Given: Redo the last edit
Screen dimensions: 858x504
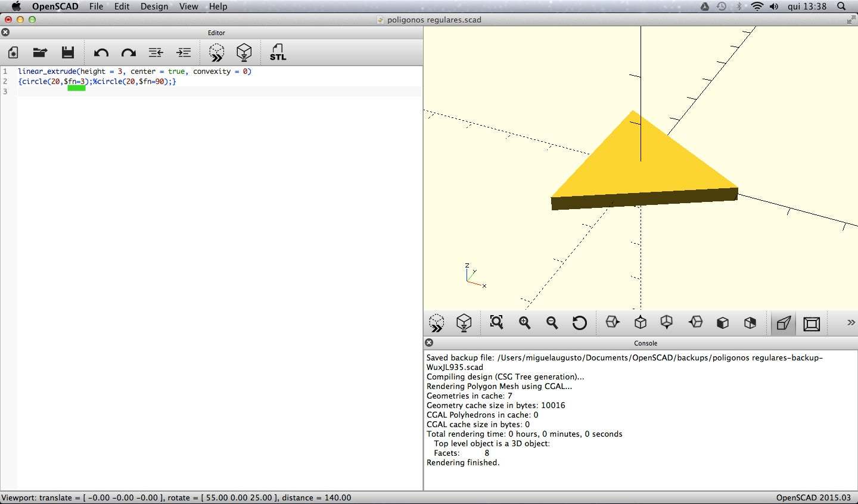Looking at the screenshot, I should point(128,52).
